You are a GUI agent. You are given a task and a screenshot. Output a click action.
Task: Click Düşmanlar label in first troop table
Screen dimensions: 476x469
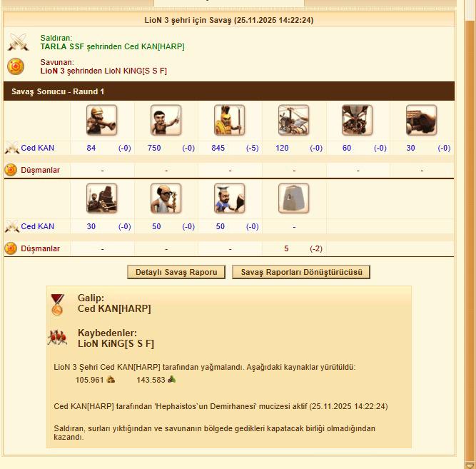click(x=40, y=170)
